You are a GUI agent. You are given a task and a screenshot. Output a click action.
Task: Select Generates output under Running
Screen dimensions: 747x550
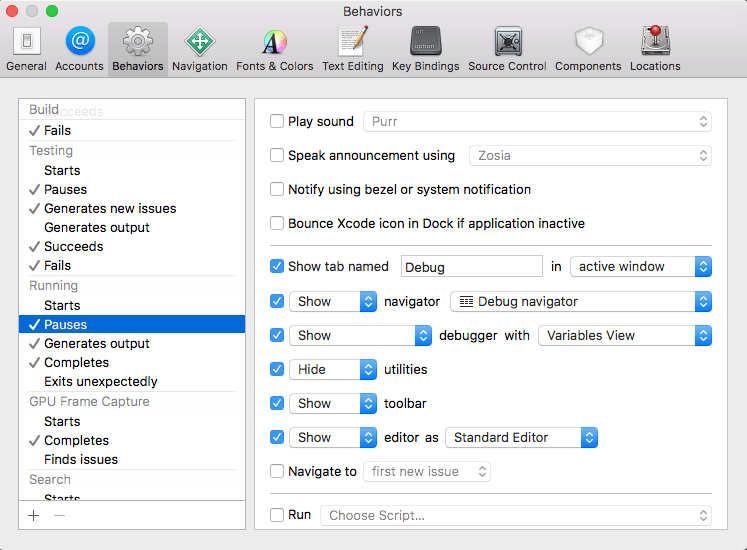click(97, 344)
